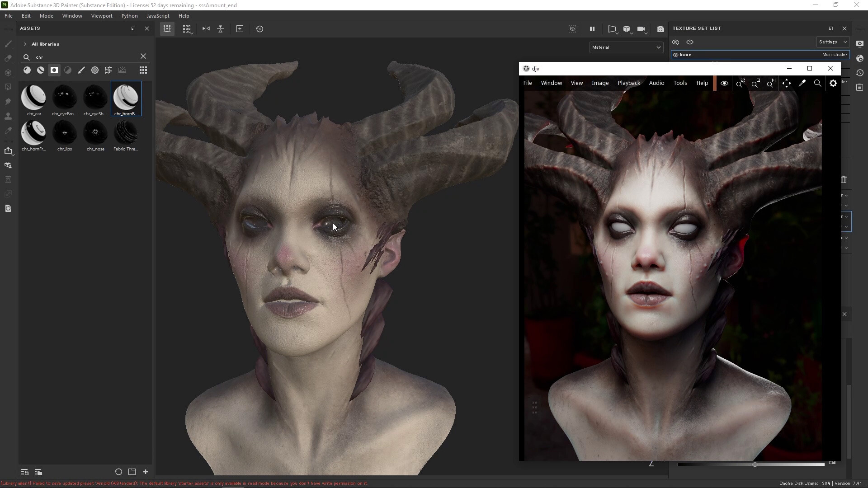Clear the chr search with the X button

pos(143,56)
